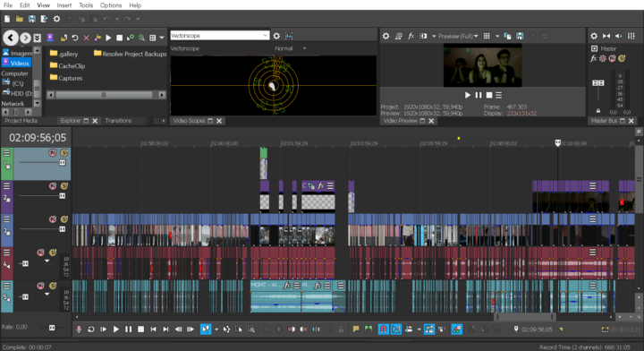Open the overlays grid dropdown arrow in preview
Screen dimensions: 644x351
[x=497, y=36]
